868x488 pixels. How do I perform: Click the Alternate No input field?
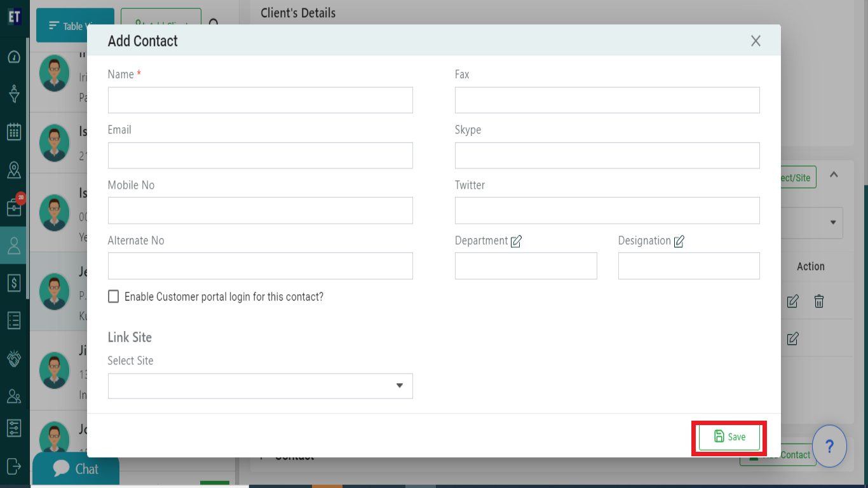tap(261, 266)
